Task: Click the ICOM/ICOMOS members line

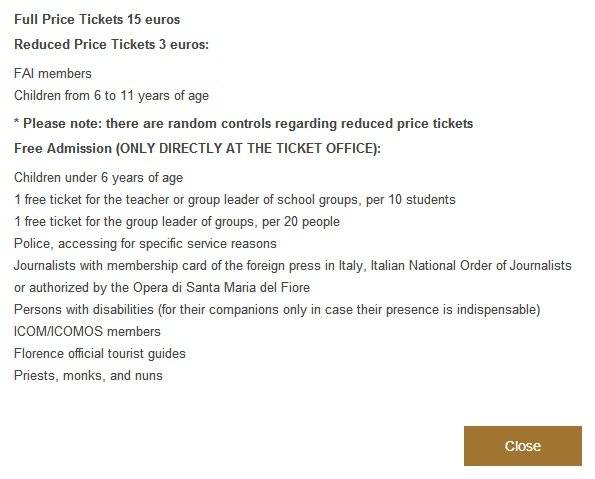Action: (x=87, y=331)
